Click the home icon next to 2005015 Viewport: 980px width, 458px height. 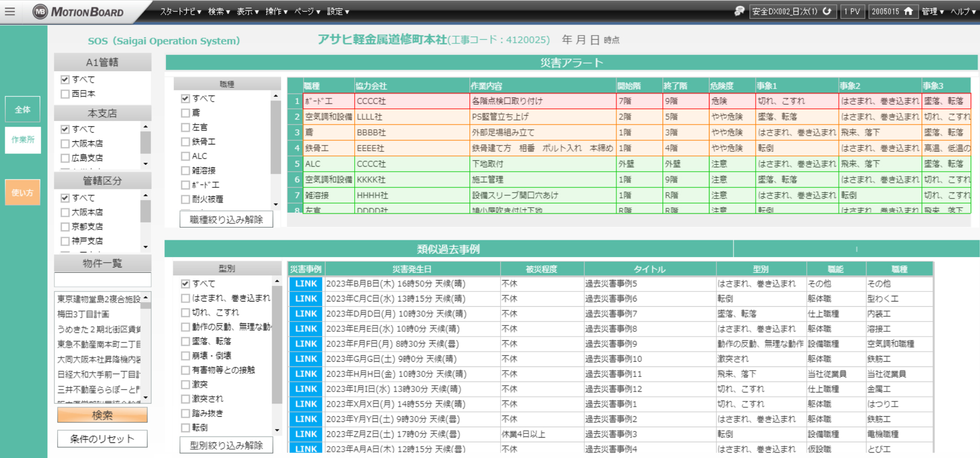pos(908,12)
